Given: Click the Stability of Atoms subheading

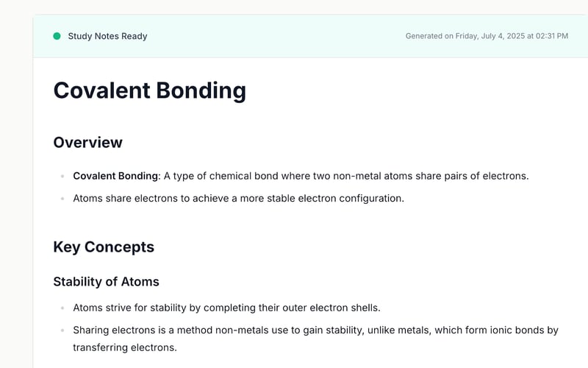Looking at the screenshot, I should click(x=106, y=281).
